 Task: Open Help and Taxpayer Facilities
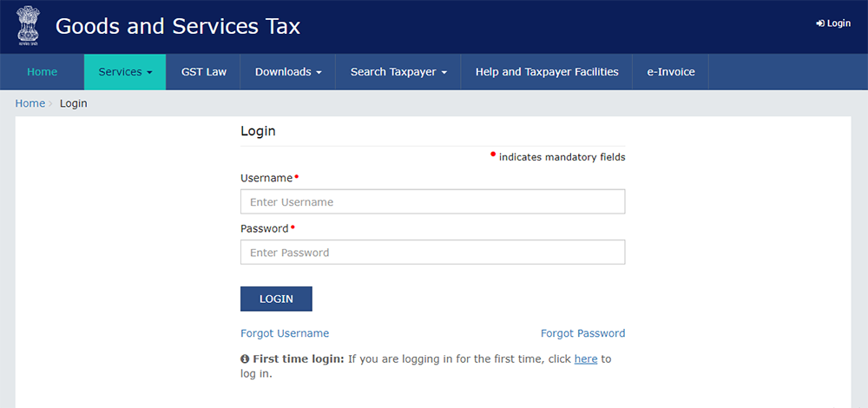pyautogui.click(x=547, y=72)
